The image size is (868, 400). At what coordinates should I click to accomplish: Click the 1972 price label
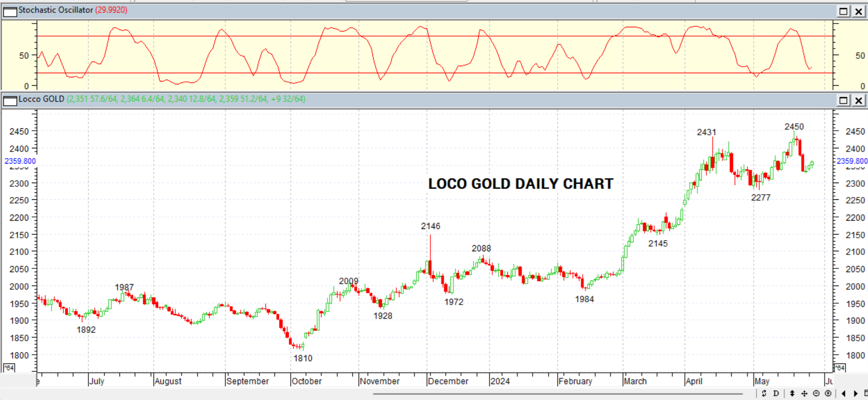454,302
